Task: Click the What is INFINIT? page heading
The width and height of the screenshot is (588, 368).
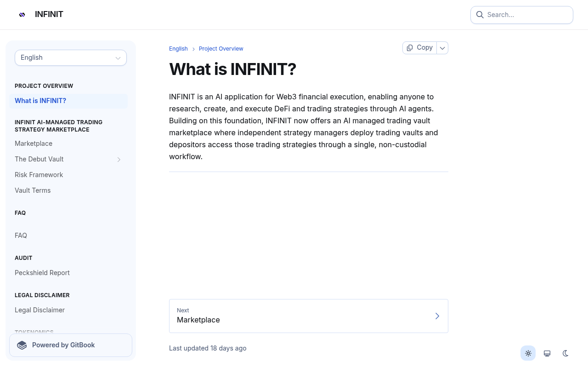Action: (233, 69)
